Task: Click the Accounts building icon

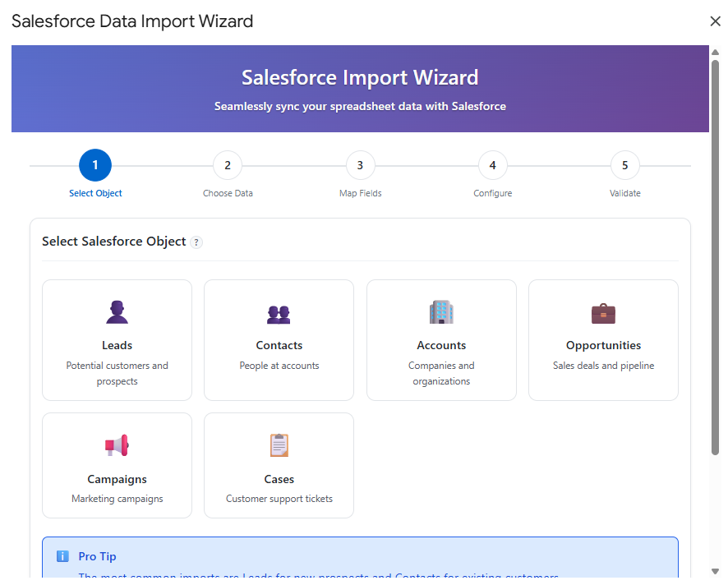Action: point(441,312)
